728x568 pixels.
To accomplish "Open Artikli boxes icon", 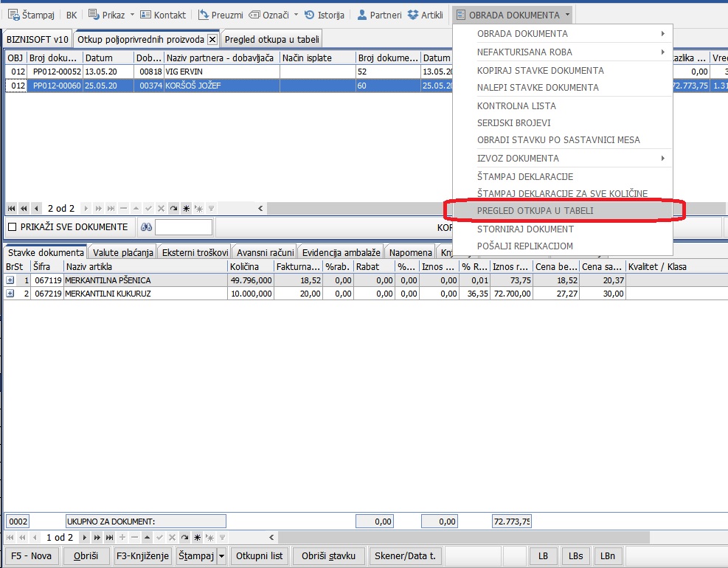I will click(x=413, y=15).
